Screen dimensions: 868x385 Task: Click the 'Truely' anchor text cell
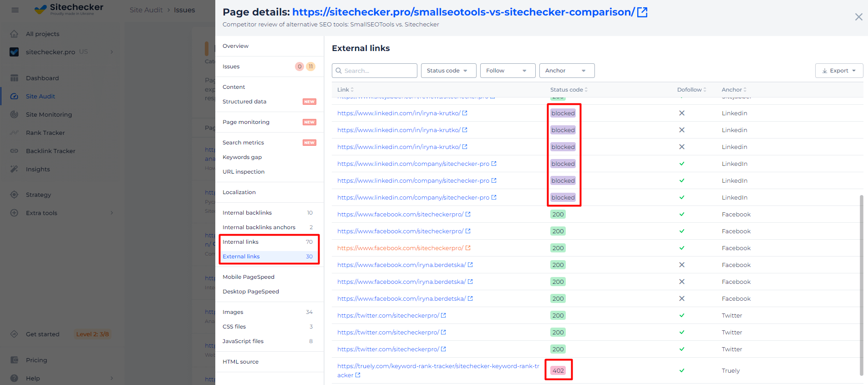(731, 370)
